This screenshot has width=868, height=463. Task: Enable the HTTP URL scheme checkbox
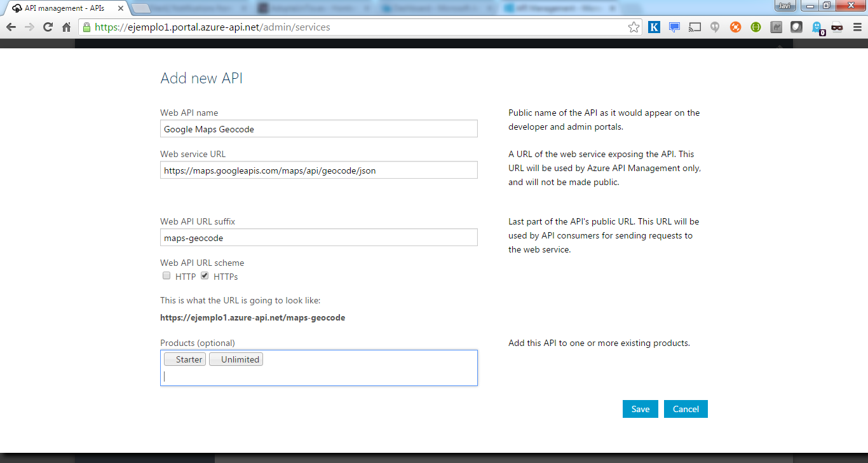[x=166, y=275]
